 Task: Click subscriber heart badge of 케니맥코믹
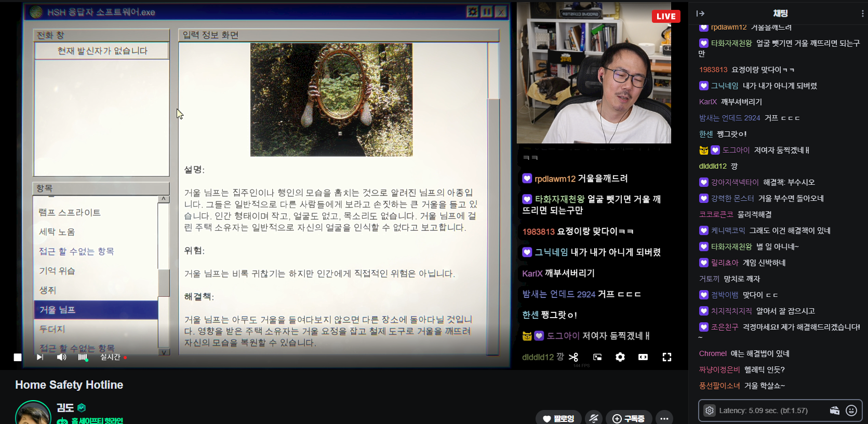click(704, 230)
